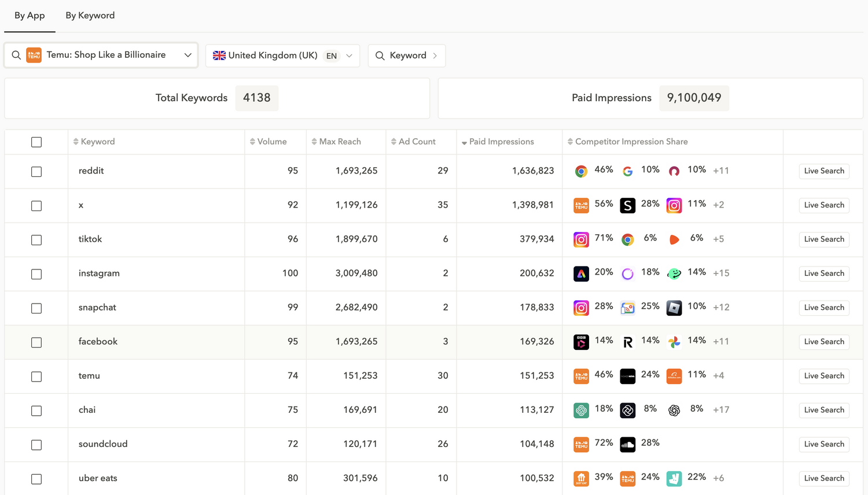
Task: Click the Shein icon in the x row
Action: click(x=627, y=205)
